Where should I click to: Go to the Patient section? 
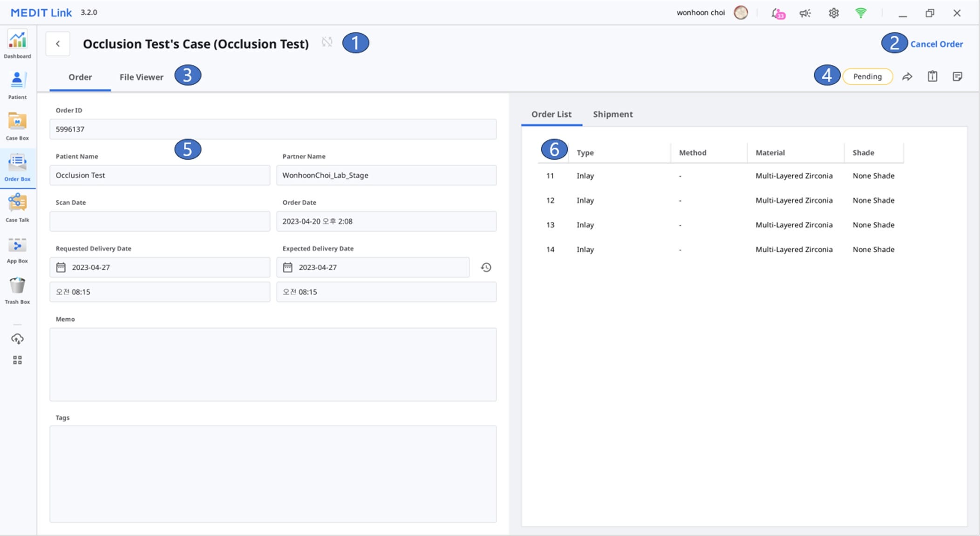(x=17, y=86)
